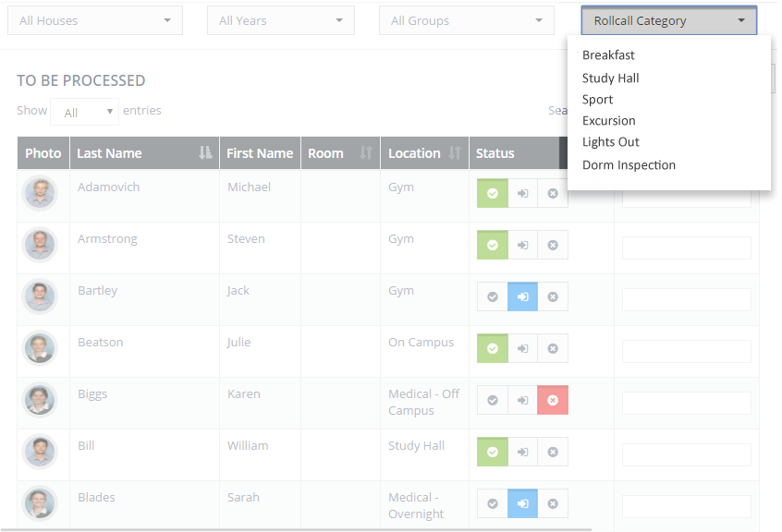
Task: Click the absent X icon for Beatson
Action: 553,349
